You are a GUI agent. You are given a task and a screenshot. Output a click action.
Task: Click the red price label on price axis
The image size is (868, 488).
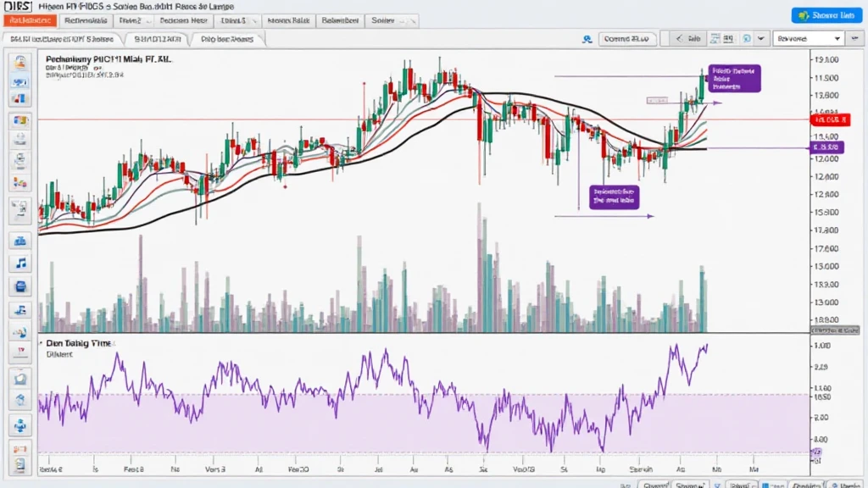[x=829, y=120]
